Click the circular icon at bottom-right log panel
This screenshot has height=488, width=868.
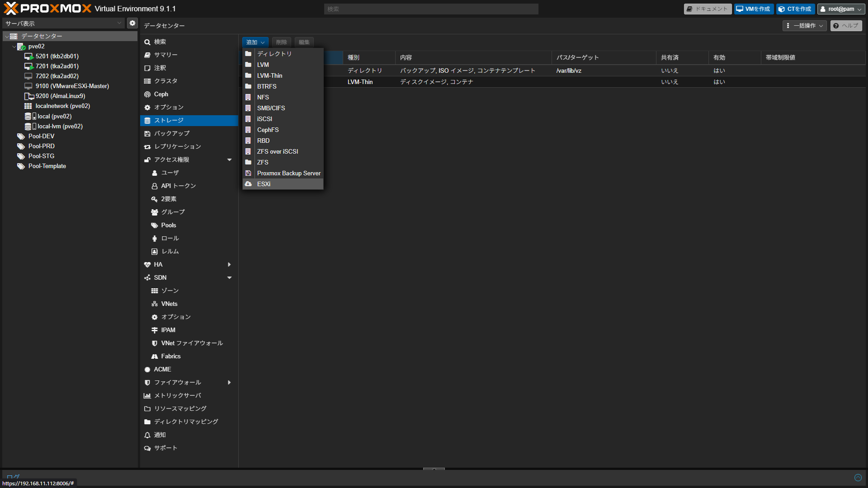[x=858, y=478]
